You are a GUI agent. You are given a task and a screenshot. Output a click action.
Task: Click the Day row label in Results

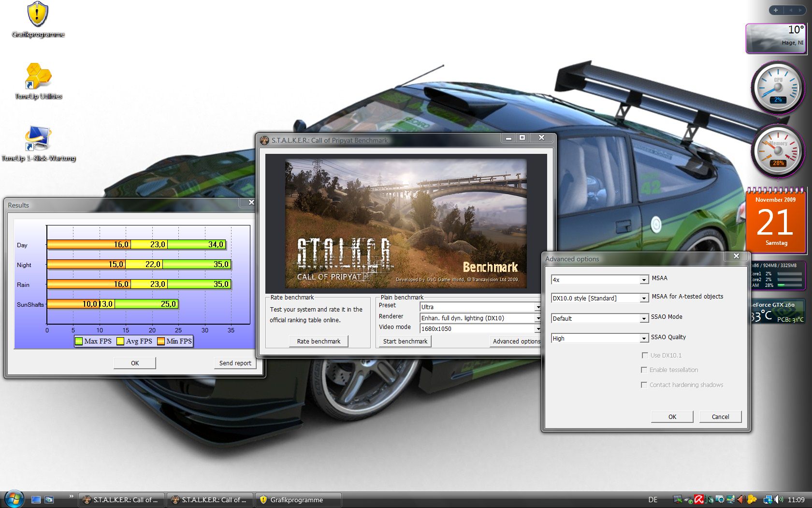(22, 245)
